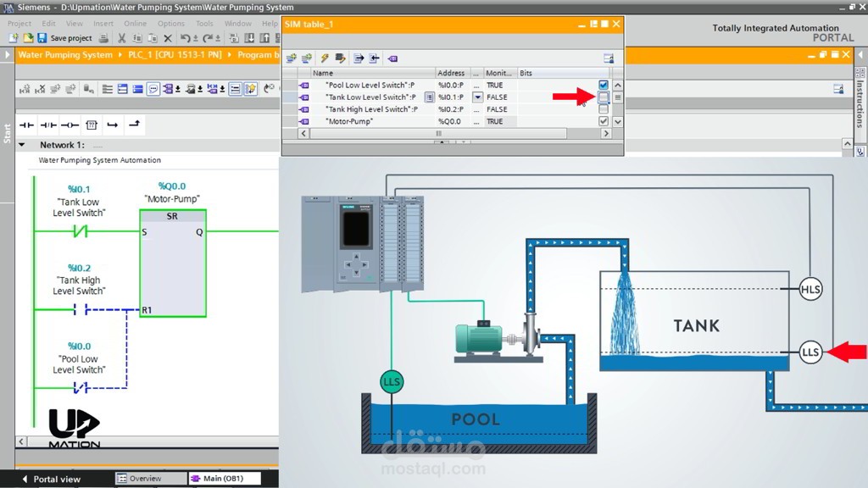Image resolution: width=868 pixels, height=488 pixels.
Task: Select the normally closed contact from favorites
Action: coord(49,125)
